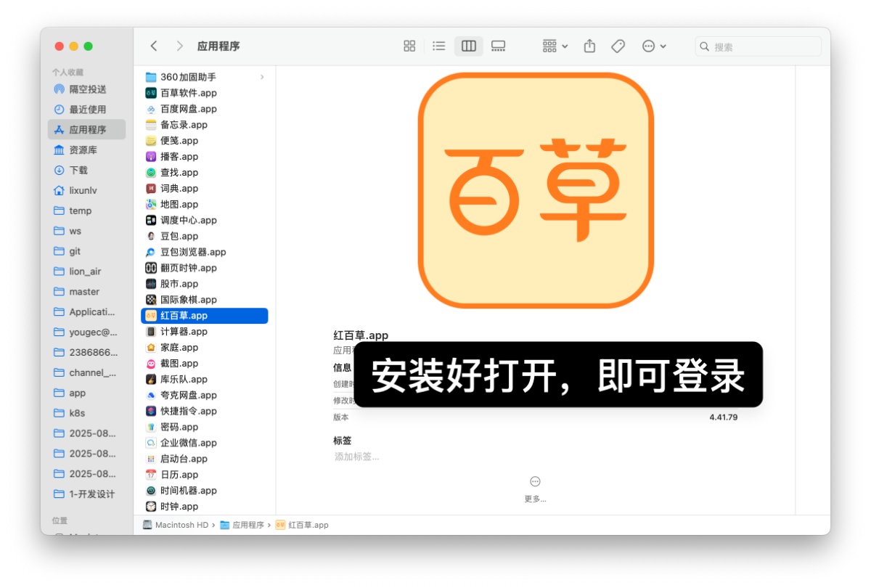
Task: Click the 百草软件.app icon
Action: [151, 93]
